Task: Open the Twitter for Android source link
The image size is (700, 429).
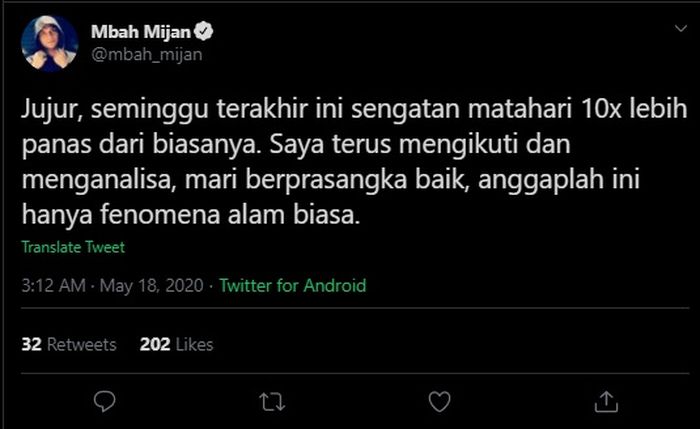Action: 292,285
